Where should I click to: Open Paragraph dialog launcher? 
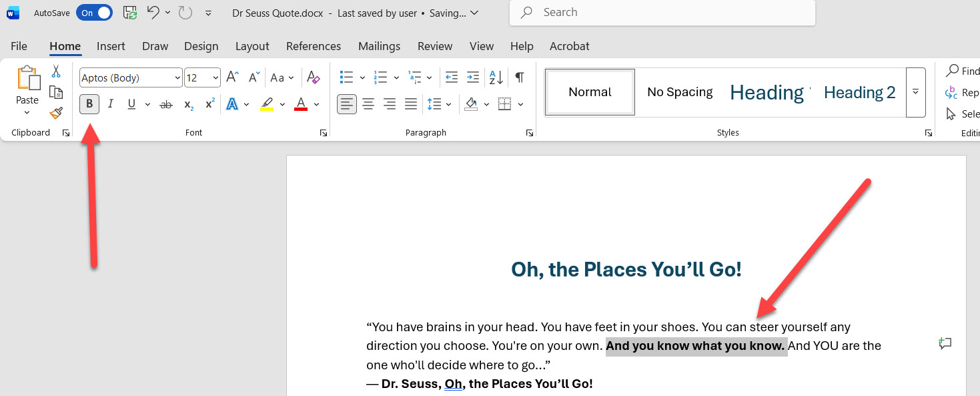click(x=530, y=133)
